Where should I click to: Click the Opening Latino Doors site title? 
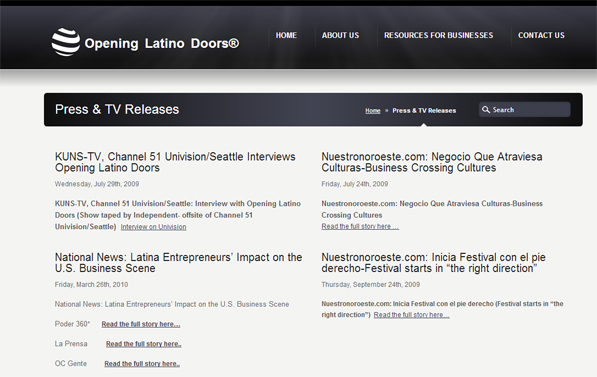click(x=162, y=43)
